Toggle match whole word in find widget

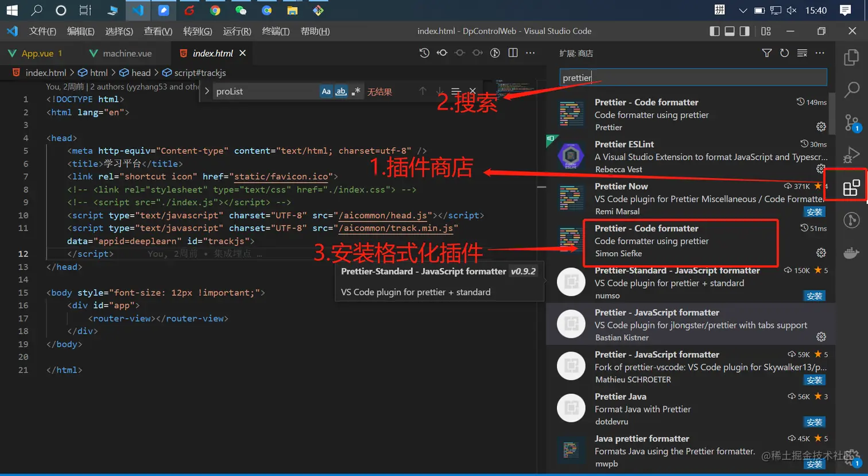341,91
